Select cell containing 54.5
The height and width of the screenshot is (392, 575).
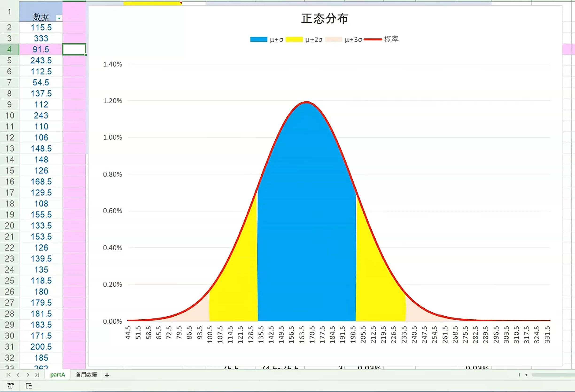point(41,82)
